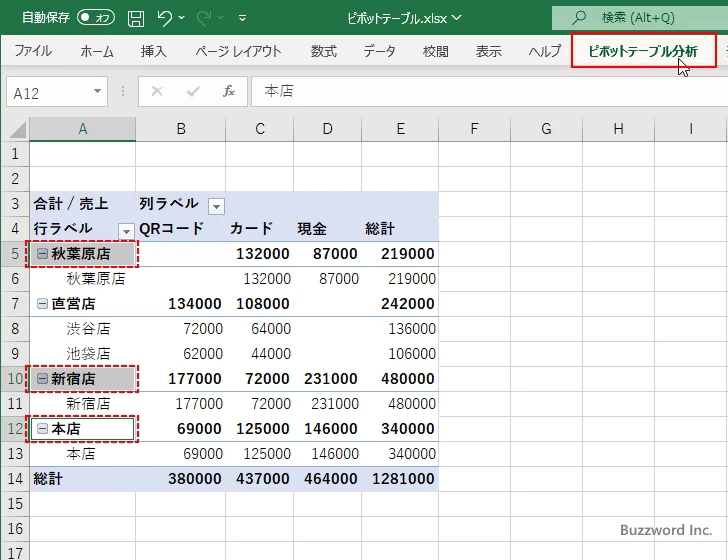Viewport: 728px width, 560px height.
Task: Collapse the 新宿店 group
Action: [x=42, y=378]
